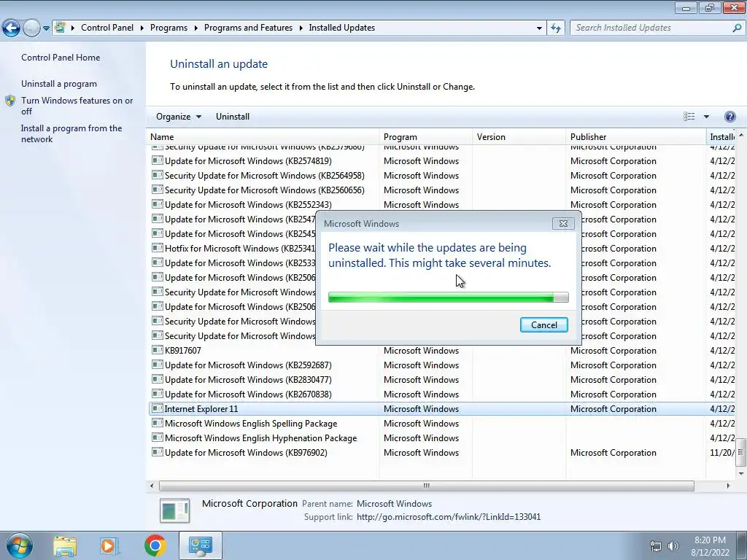The height and width of the screenshot is (560, 747).
Task: Open the Help question mark icon
Action: pyautogui.click(x=729, y=117)
